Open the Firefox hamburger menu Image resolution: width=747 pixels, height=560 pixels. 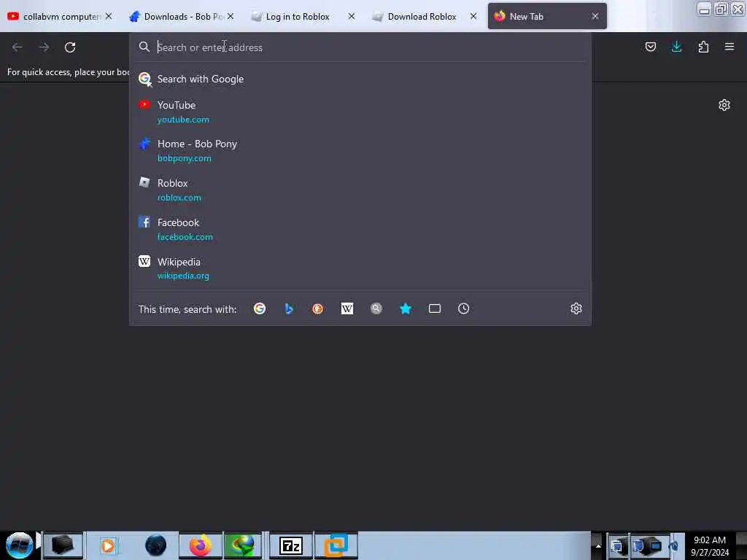pos(729,47)
